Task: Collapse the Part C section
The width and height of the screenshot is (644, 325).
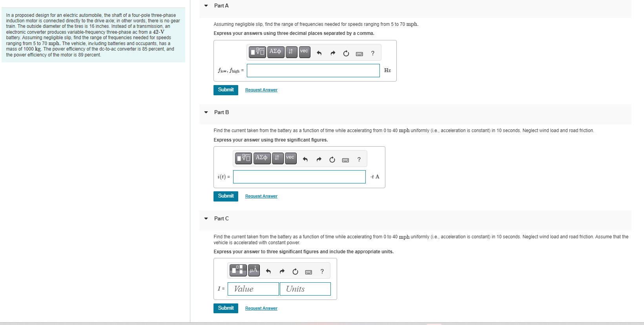Action: 206,219
